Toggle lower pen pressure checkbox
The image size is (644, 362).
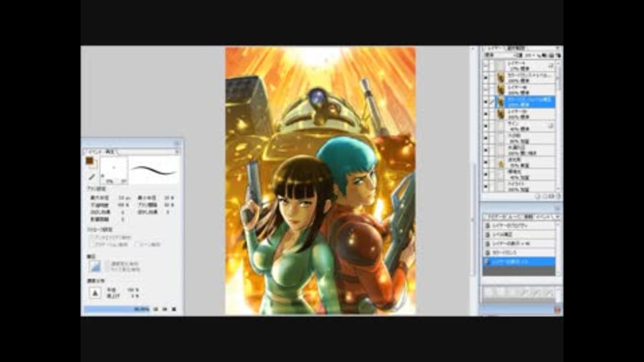pos(107,269)
